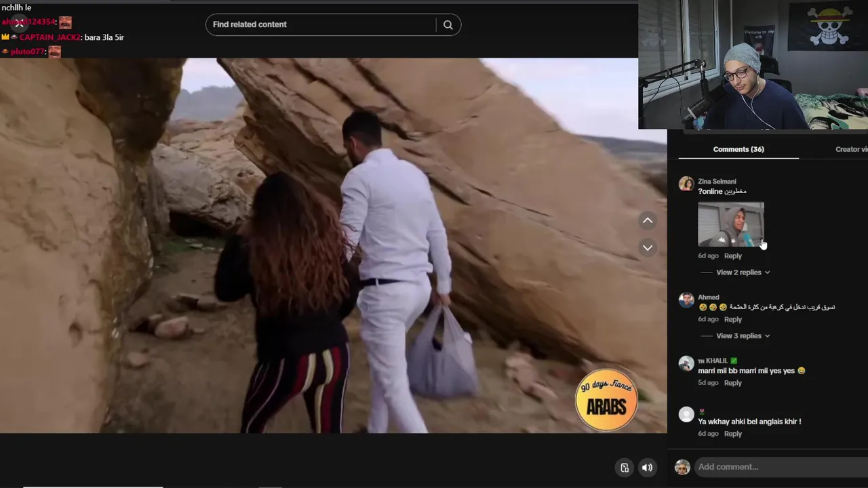Focus the Find related content search box
The height and width of the screenshot is (488, 868).
click(x=323, y=24)
